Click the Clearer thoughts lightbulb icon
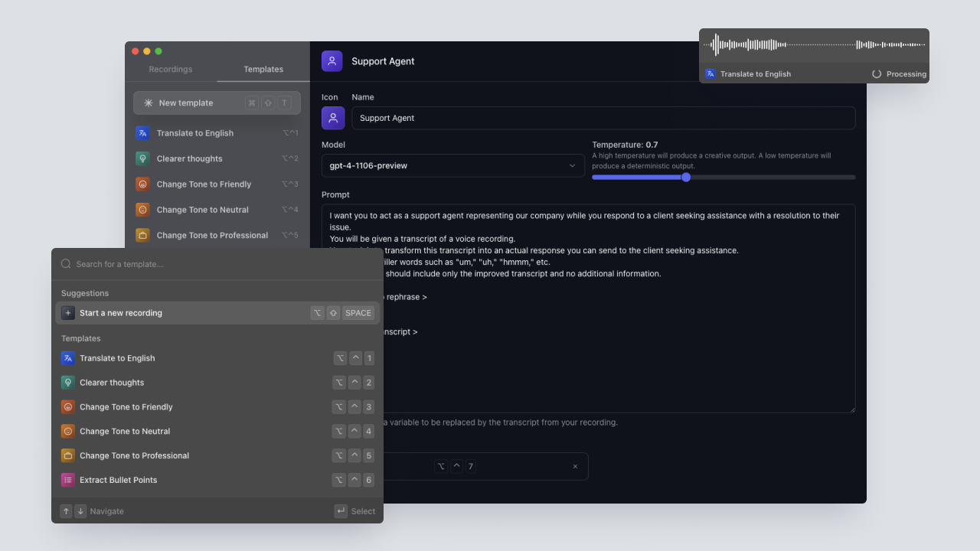Image resolution: width=980 pixels, height=551 pixels. coord(142,158)
